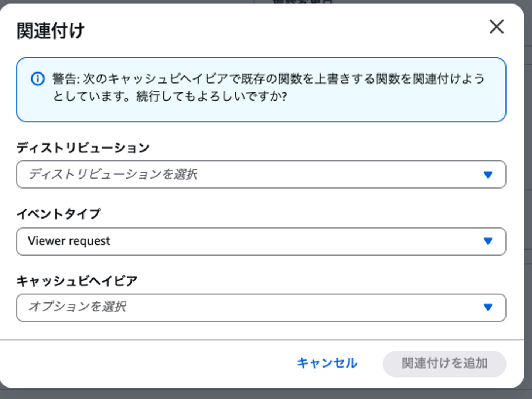Click the ディストリビューションを選択 placeholder text
The height and width of the screenshot is (399, 532).
(113, 174)
